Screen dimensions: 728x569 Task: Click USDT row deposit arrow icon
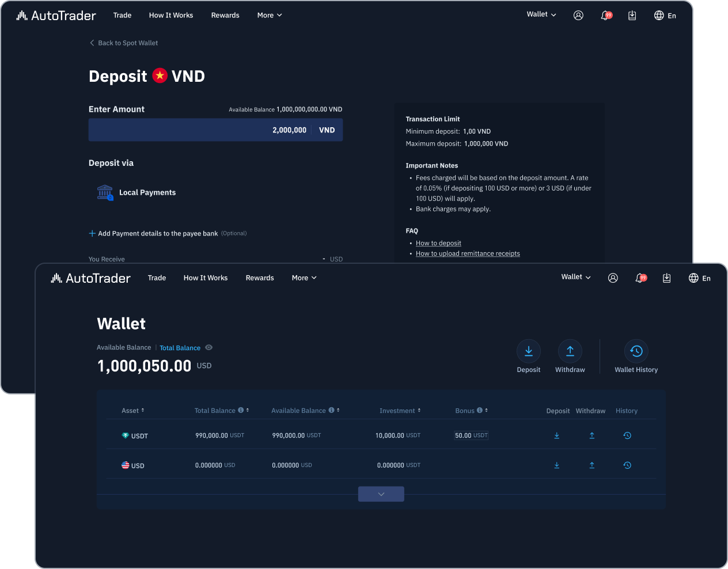[x=556, y=435]
